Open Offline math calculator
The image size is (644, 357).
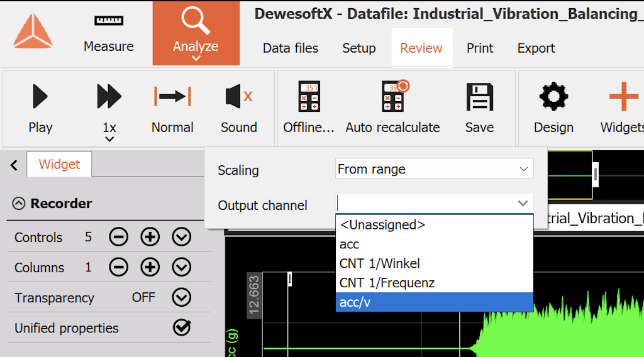(309, 108)
